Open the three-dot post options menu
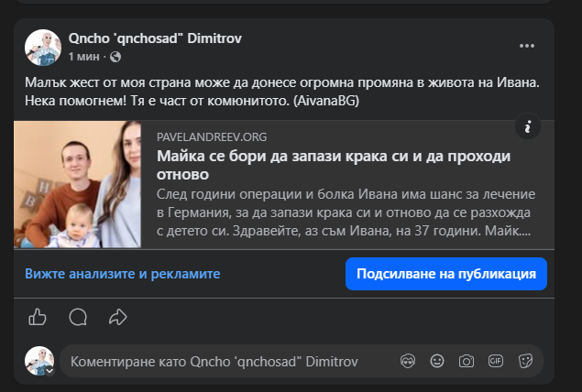This screenshot has height=392, width=582. click(527, 46)
